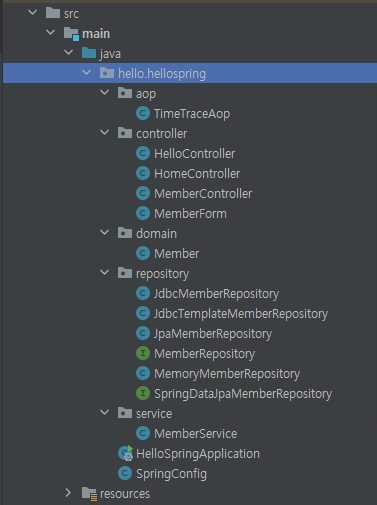Viewport: 377px width, 505px height.
Task: Click the HelloSpringApplication runnable class icon
Action: pyautogui.click(x=126, y=453)
